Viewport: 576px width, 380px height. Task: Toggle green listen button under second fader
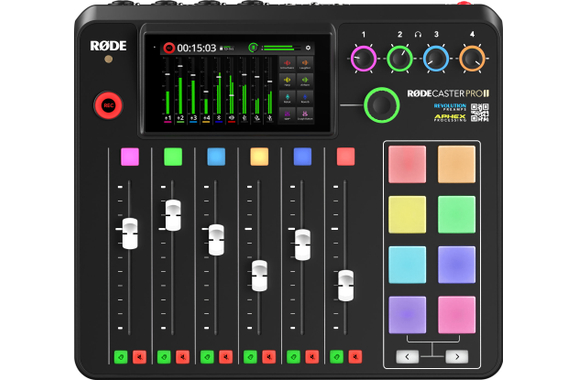click(164, 357)
